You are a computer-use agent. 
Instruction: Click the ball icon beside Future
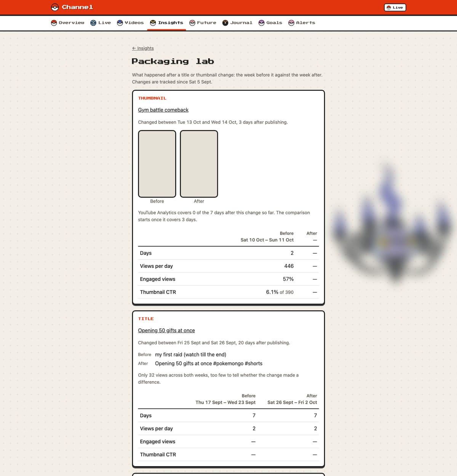pyautogui.click(x=192, y=23)
